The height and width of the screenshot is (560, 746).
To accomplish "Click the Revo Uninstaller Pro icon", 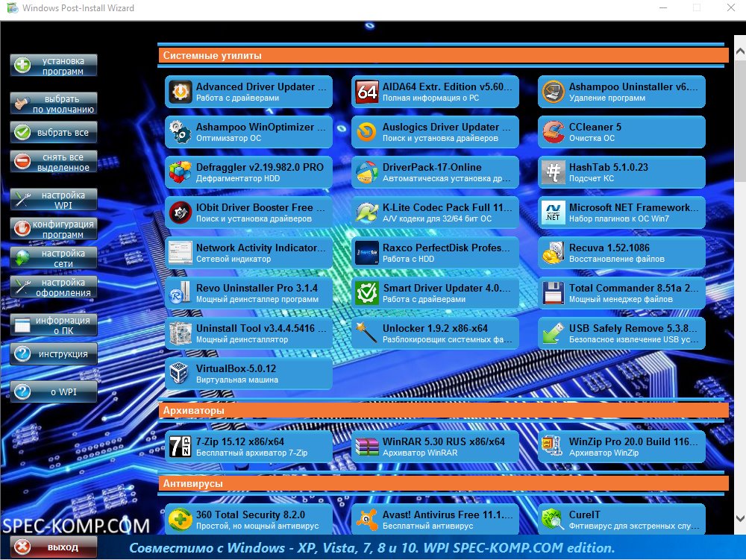I will click(x=181, y=293).
